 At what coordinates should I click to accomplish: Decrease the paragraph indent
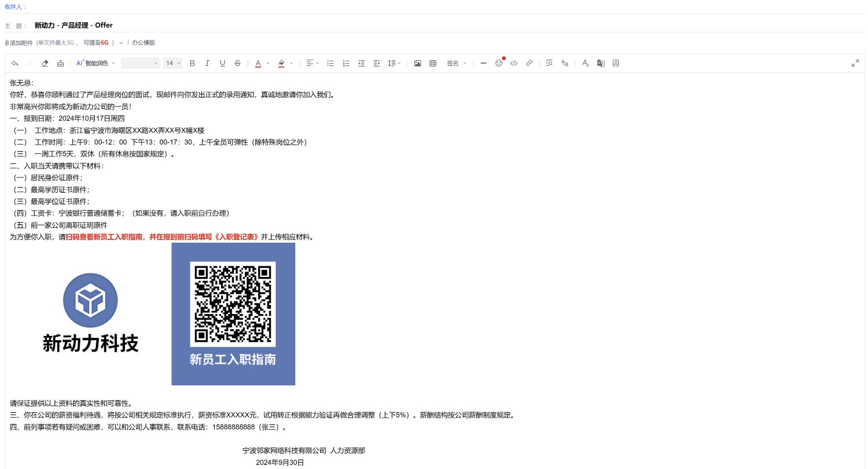coord(376,63)
